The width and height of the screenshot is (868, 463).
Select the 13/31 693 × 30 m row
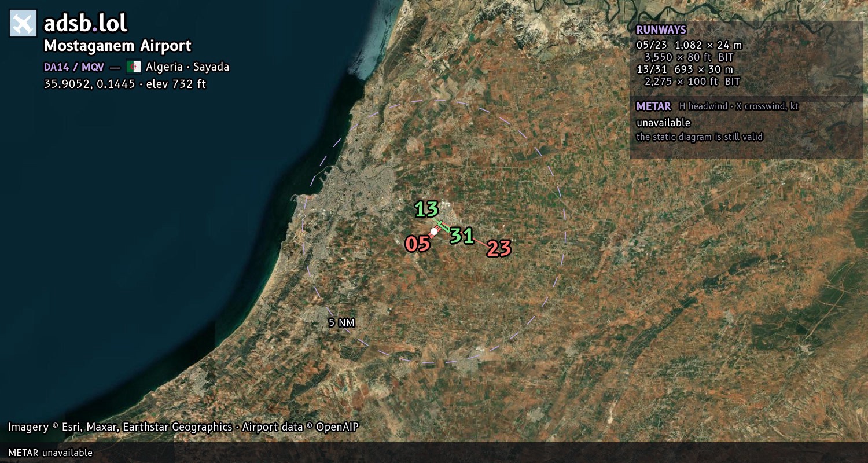click(x=685, y=69)
